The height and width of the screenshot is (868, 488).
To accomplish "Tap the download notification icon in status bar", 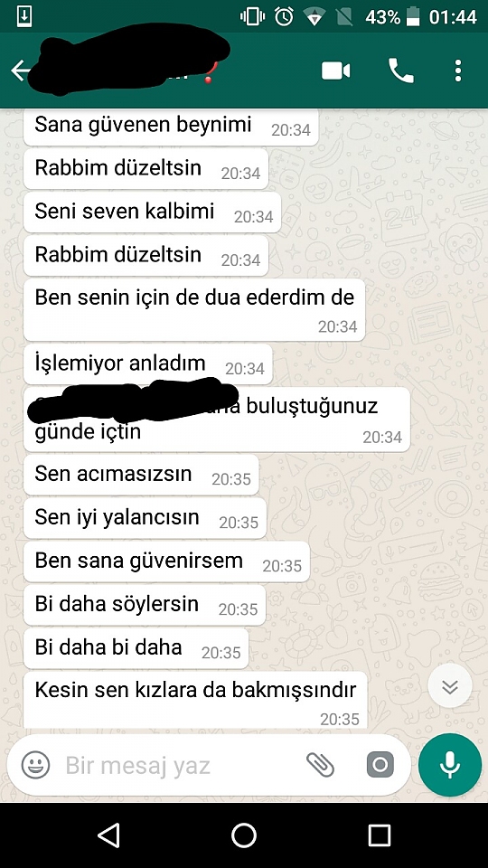I will pos(23,16).
